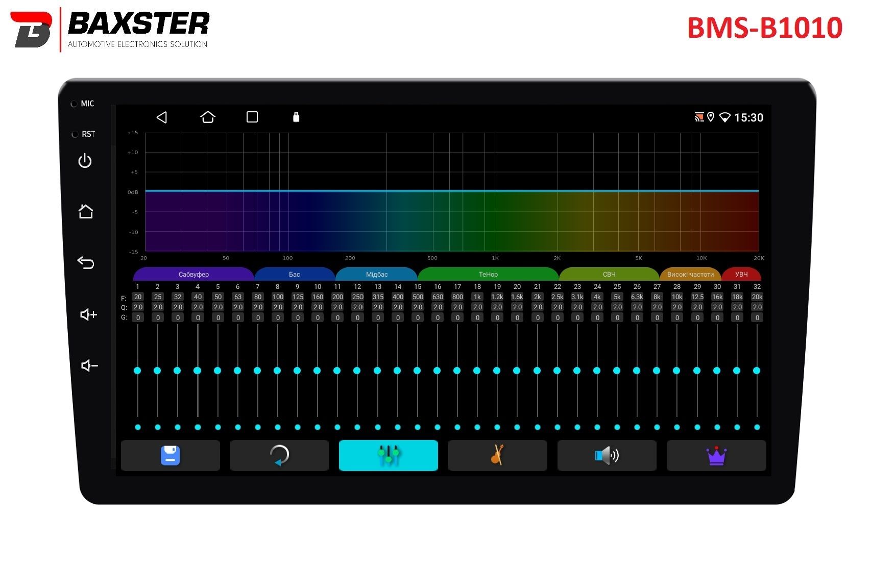Click the 20k frequency field for band 32
Image resolution: width=871 pixels, height=588 pixels.
(757, 297)
